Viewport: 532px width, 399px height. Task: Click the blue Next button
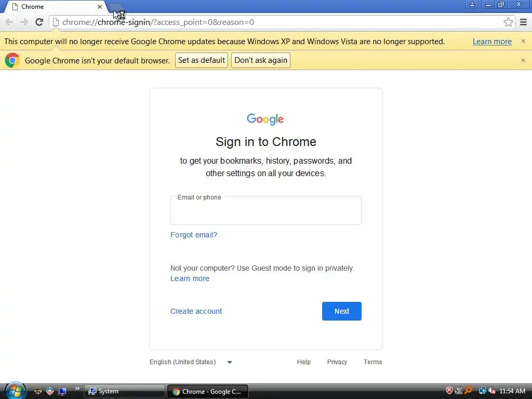(342, 311)
